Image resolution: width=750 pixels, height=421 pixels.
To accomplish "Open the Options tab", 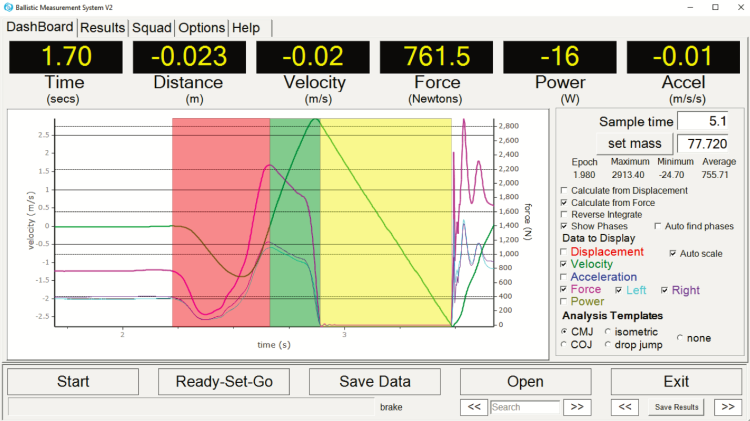I will [x=201, y=28].
